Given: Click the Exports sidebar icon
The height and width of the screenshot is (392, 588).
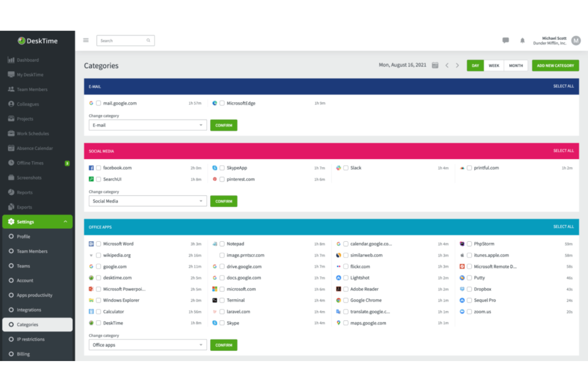Looking at the screenshot, I should pyautogui.click(x=11, y=207).
